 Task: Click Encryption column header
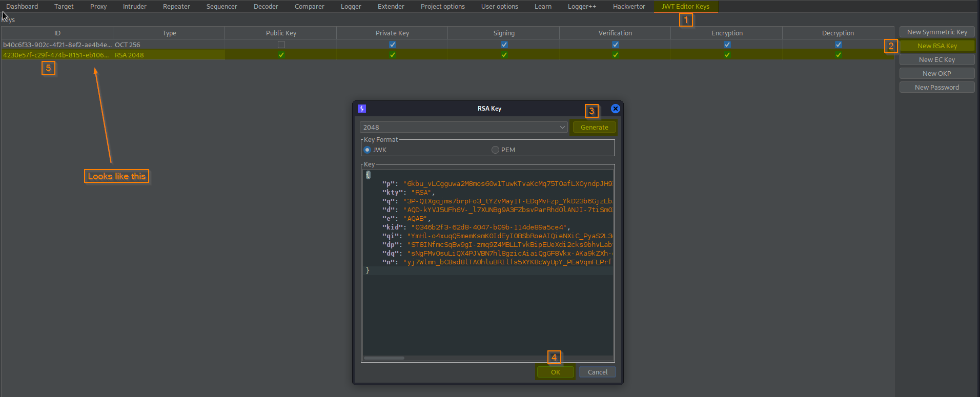click(x=727, y=33)
